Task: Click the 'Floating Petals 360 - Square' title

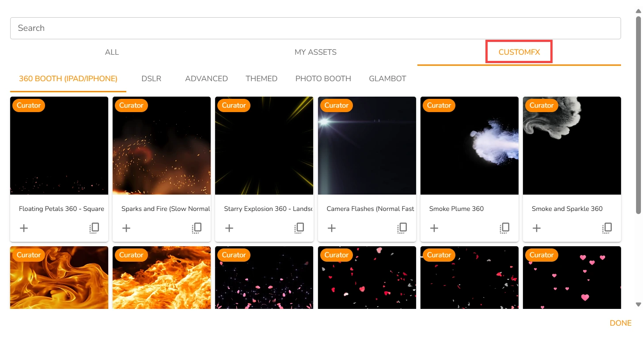Action: (x=61, y=209)
